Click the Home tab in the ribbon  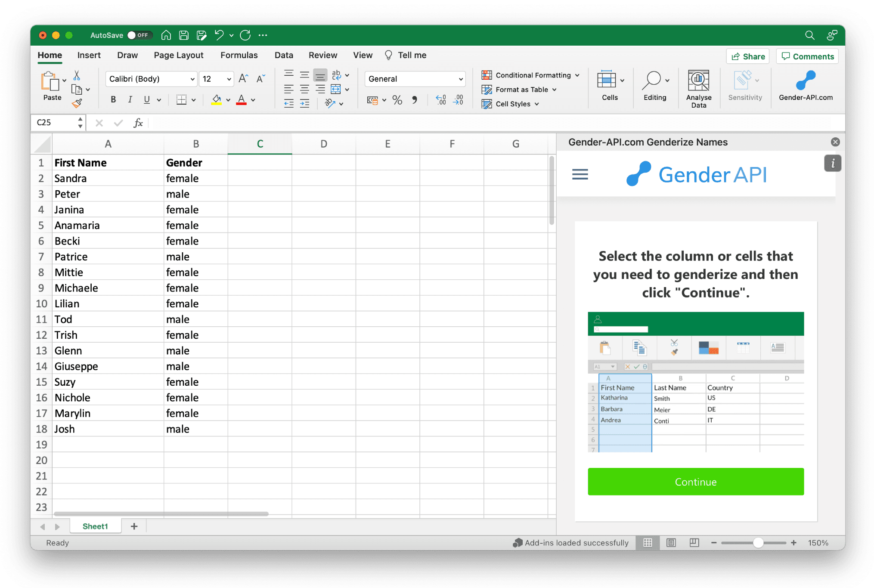tap(49, 55)
